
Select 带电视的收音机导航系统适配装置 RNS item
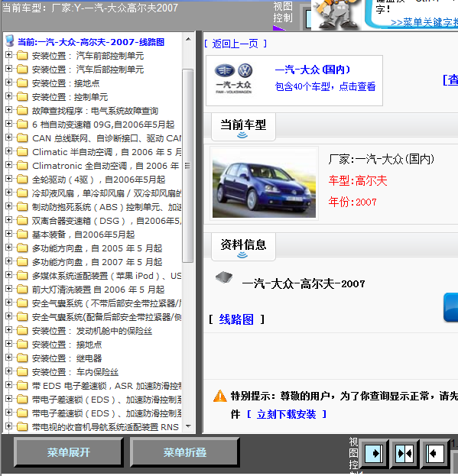tap(106, 427)
